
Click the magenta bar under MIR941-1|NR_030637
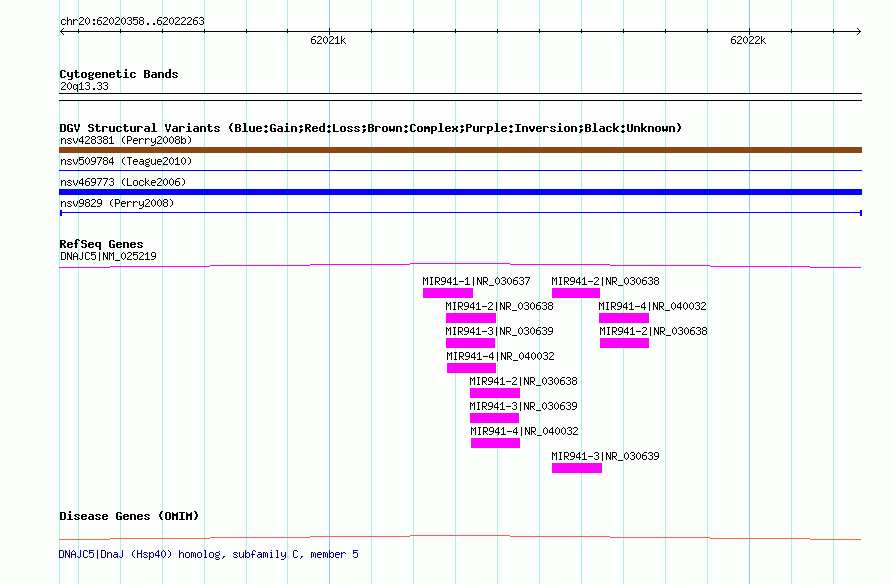click(x=447, y=293)
